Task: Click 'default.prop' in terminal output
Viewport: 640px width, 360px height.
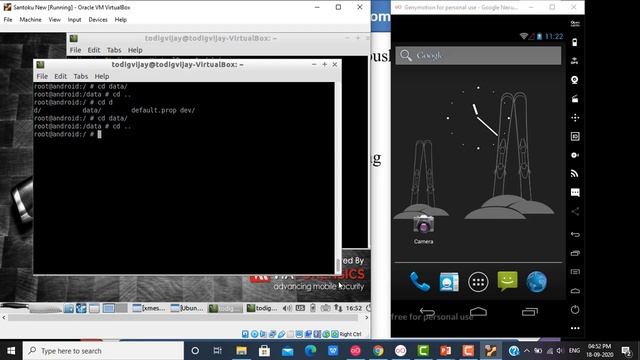Action: pos(153,110)
